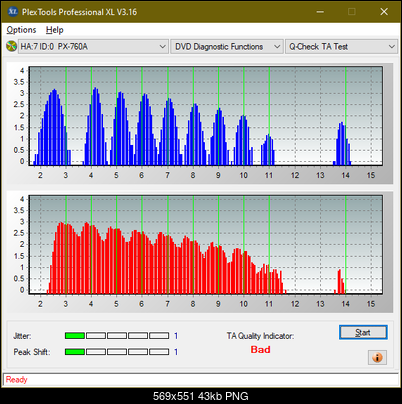This screenshot has width=402, height=404.
Task: Minimize the PlexTools window
Action: [320, 12]
